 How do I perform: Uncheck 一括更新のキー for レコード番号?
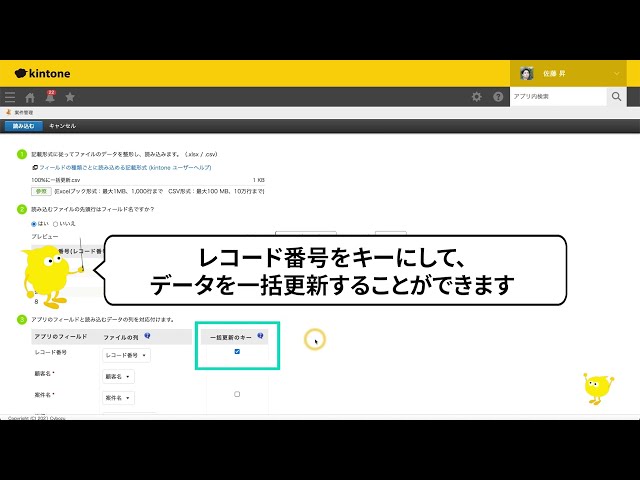click(x=237, y=351)
